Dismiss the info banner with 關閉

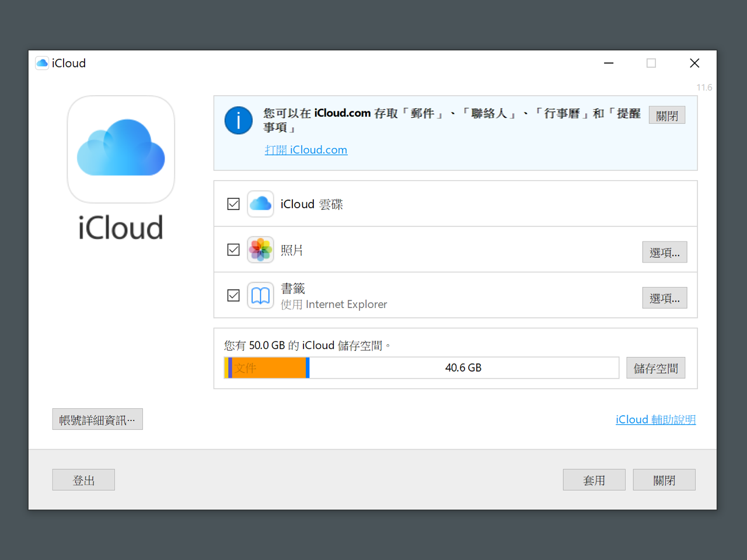click(667, 116)
